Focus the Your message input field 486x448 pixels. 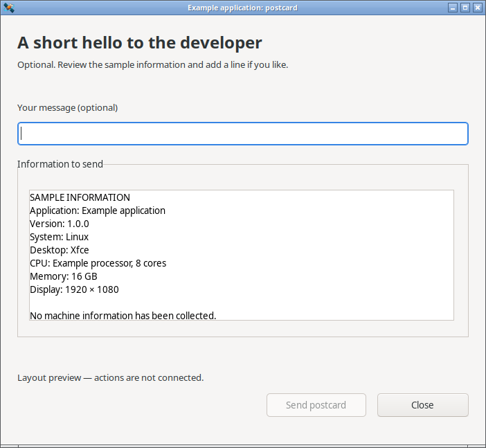click(243, 134)
